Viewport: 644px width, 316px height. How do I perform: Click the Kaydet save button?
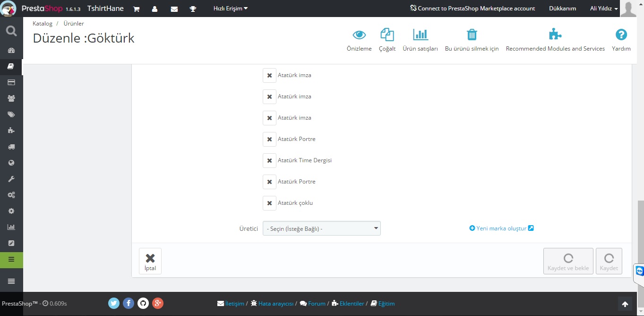609,261
